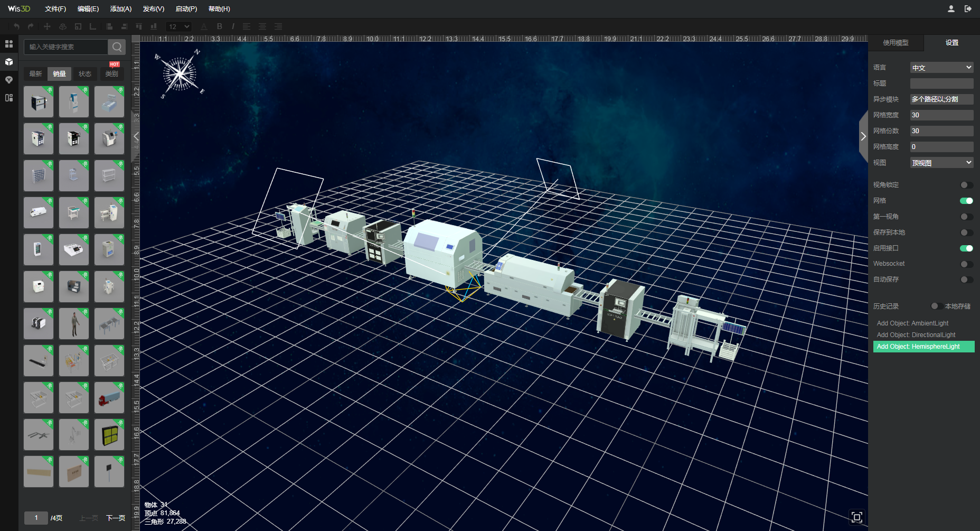The width and height of the screenshot is (980, 531).
Task: Switch to the 设置 tab
Action: coord(952,43)
